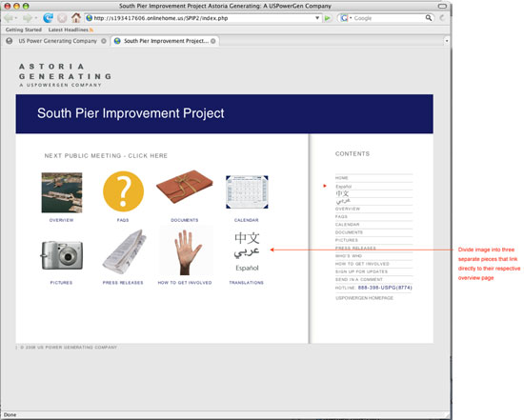This screenshot has width=524, height=420.
Task: Open the tab list dropdown at far right
Action: point(447,41)
